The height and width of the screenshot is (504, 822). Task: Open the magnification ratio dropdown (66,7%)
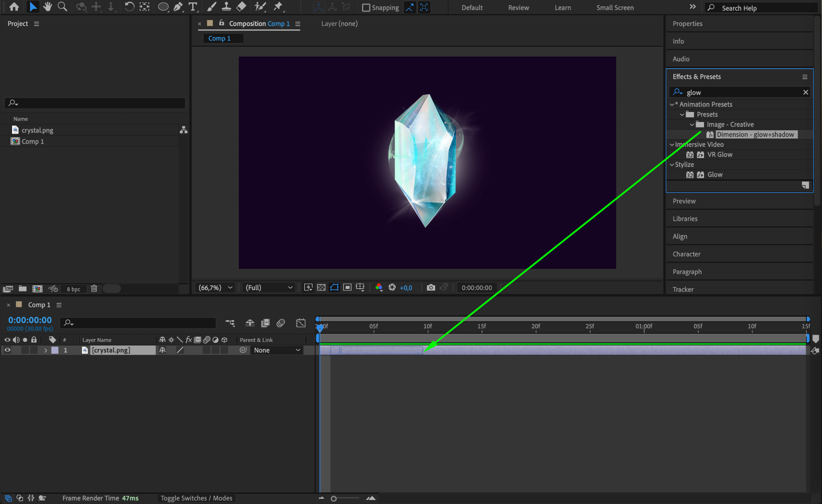click(x=216, y=287)
